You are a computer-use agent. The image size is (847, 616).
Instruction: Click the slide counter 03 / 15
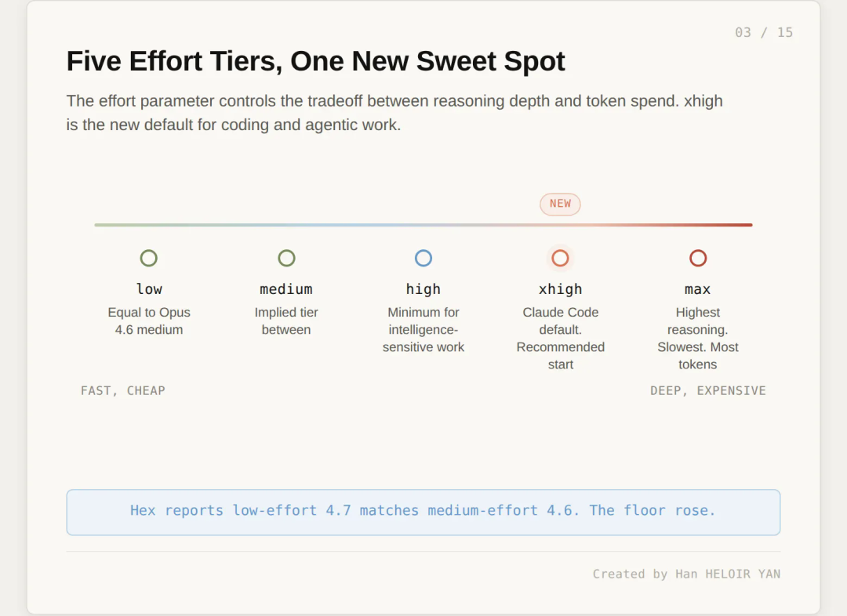pyautogui.click(x=764, y=32)
